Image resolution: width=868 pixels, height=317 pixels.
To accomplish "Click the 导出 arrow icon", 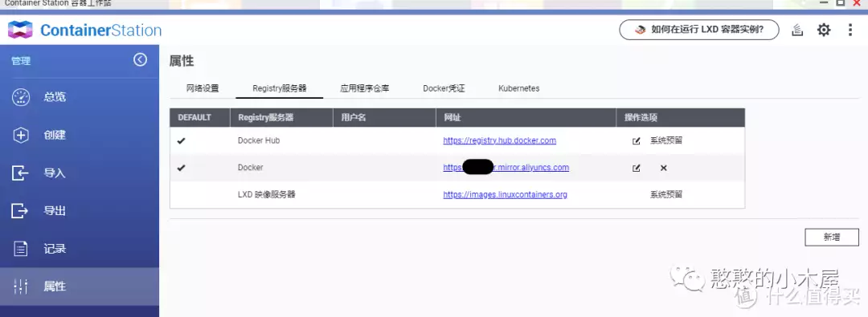I will click(x=20, y=211).
